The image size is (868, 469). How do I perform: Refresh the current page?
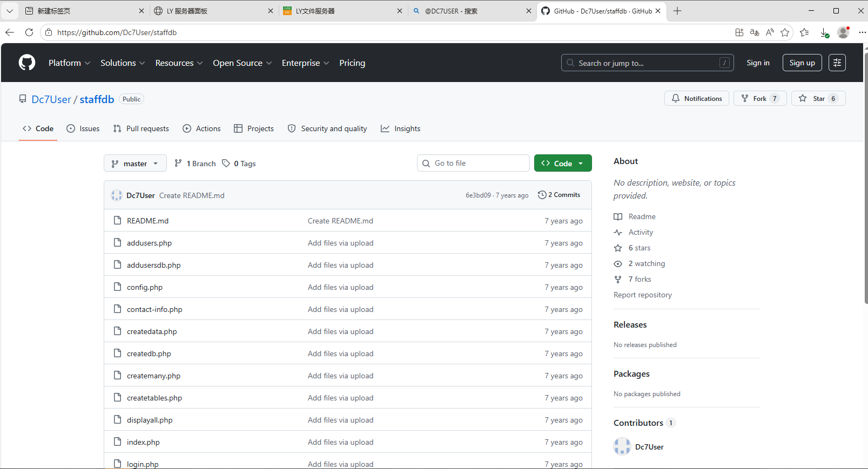pyautogui.click(x=29, y=32)
